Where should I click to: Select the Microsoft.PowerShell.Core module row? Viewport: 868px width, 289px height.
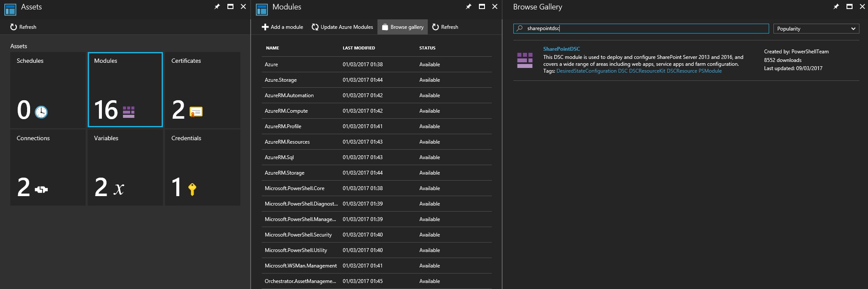377,188
